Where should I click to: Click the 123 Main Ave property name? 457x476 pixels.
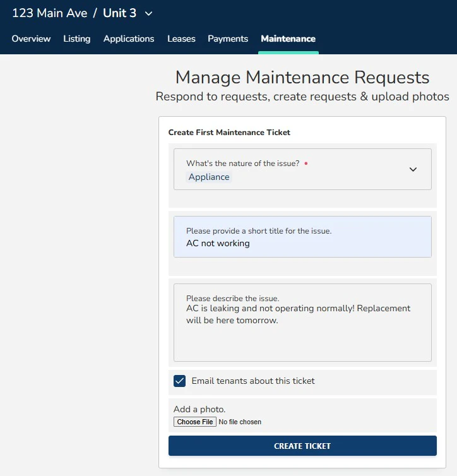coord(49,13)
